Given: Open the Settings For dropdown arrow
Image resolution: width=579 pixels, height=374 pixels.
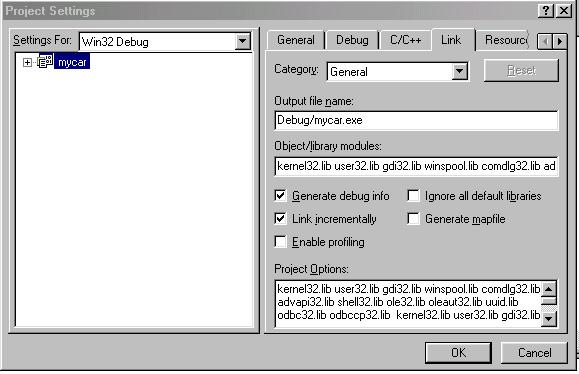Looking at the screenshot, I should 243,41.
